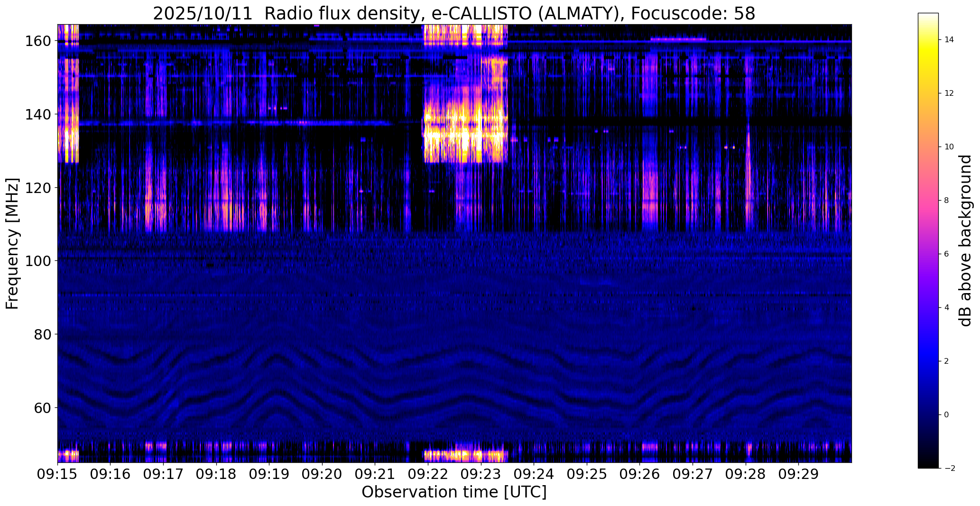Click the 09:22 time tick label
Screen dimensions: 980x506
(x=428, y=474)
